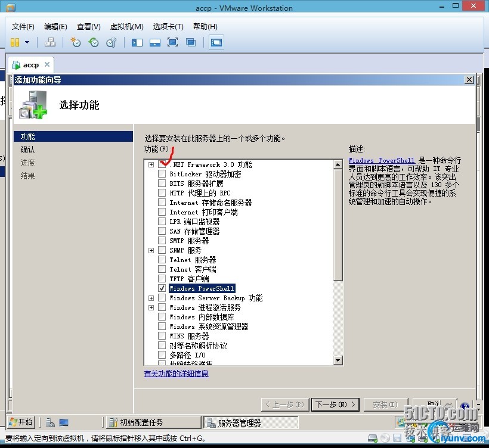
Task: Click the send Ctrl+Alt+Del toolbar icon
Action: 50,42
